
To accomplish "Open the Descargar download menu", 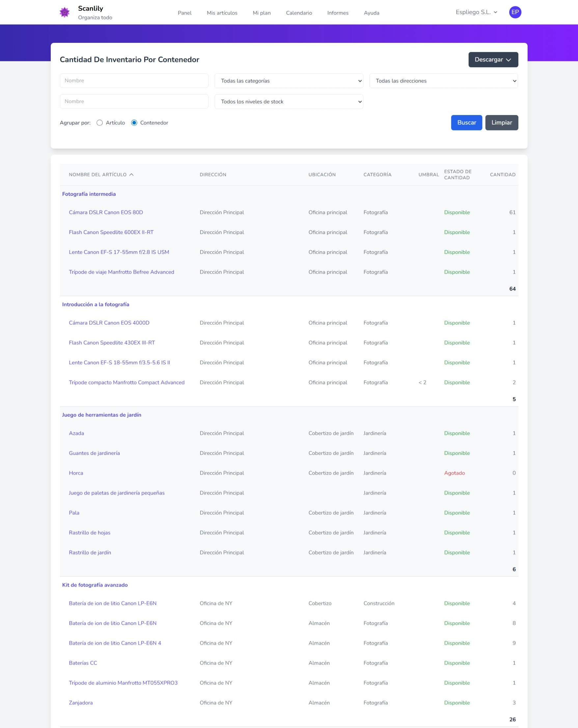I will click(493, 60).
